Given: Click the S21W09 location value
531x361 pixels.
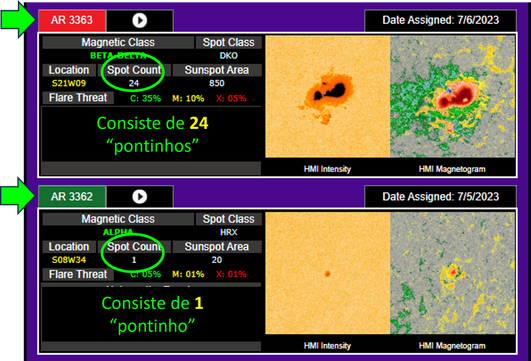Looking at the screenshot, I should tap(69, 83).
